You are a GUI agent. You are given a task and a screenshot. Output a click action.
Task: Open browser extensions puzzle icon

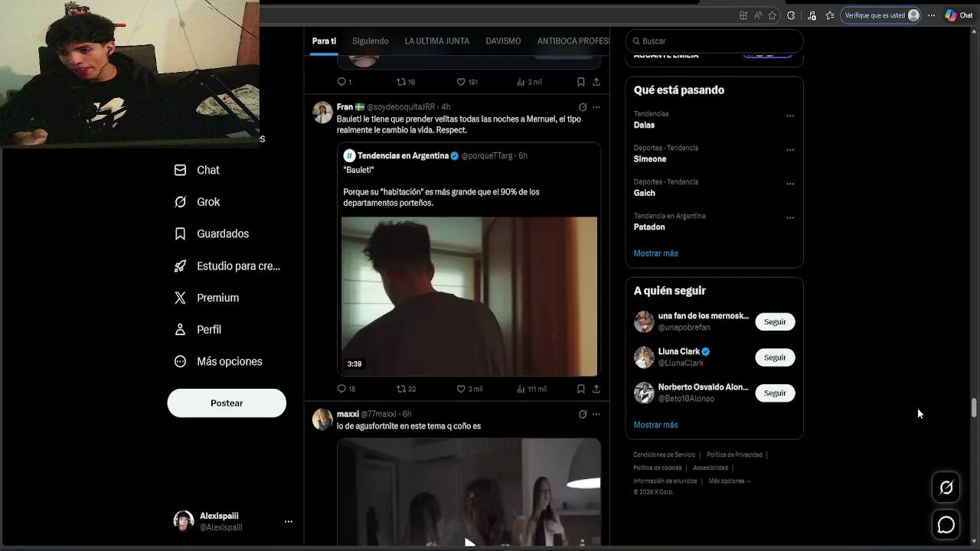791,15
